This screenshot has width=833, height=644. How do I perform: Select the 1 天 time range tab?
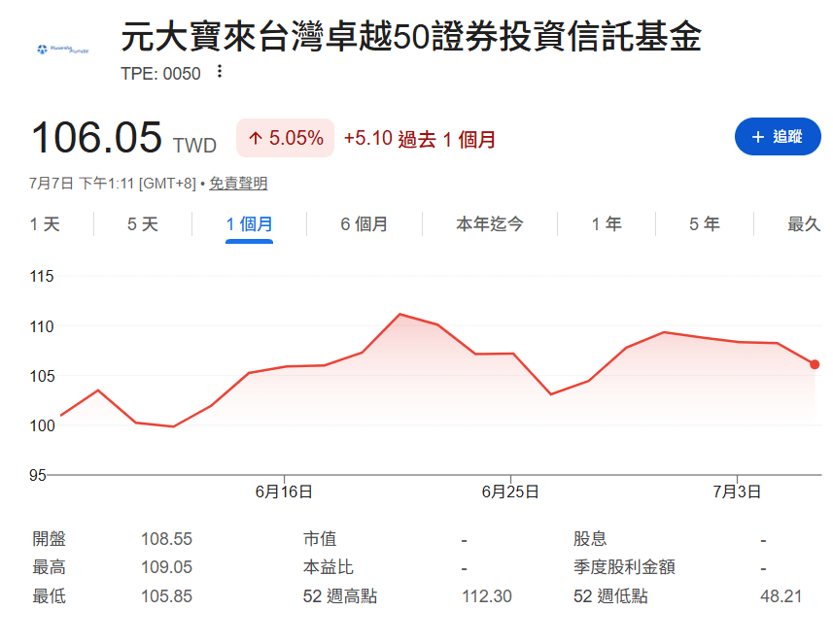tap(45, 224)
